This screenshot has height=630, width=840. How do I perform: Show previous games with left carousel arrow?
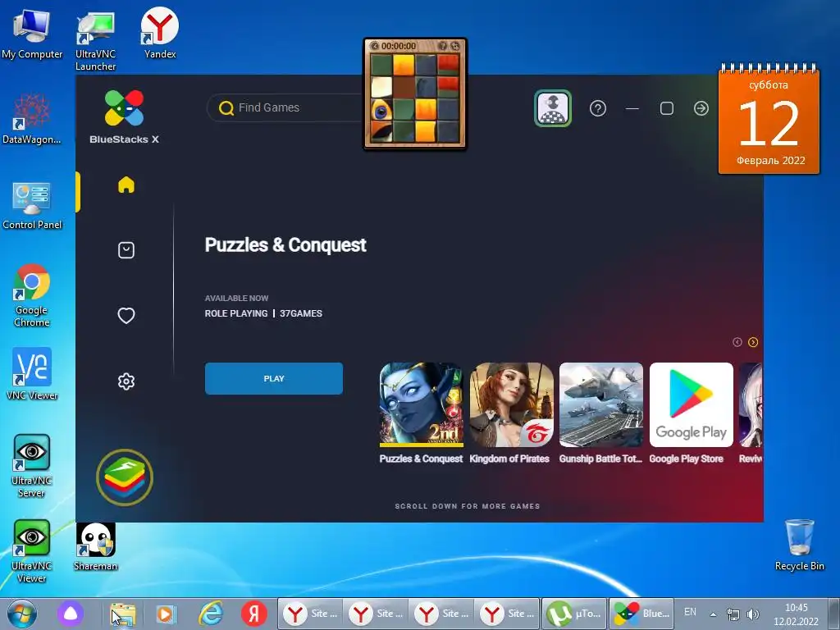pos(737,342)
